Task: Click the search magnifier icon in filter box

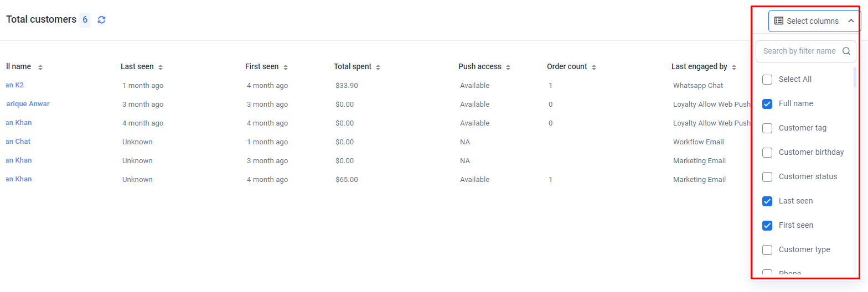Action: (x=846, y=51)
